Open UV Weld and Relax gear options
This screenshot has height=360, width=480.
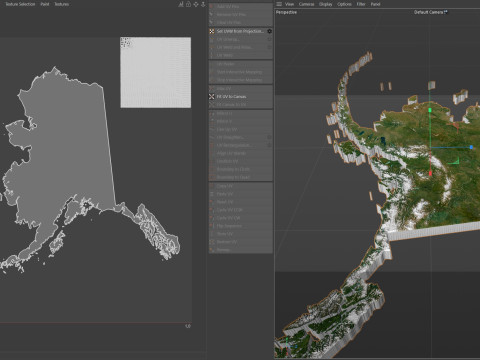[x=269, y=47]
